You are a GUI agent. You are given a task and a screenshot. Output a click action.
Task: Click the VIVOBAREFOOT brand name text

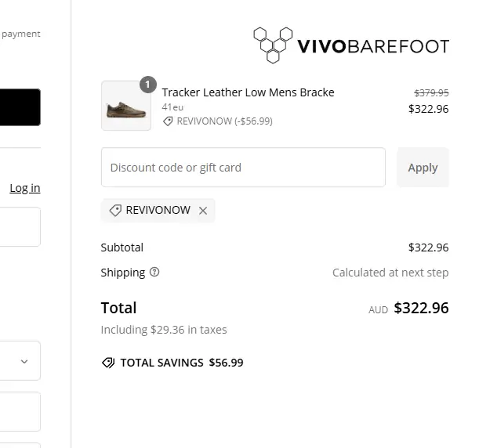coord(373,46)
